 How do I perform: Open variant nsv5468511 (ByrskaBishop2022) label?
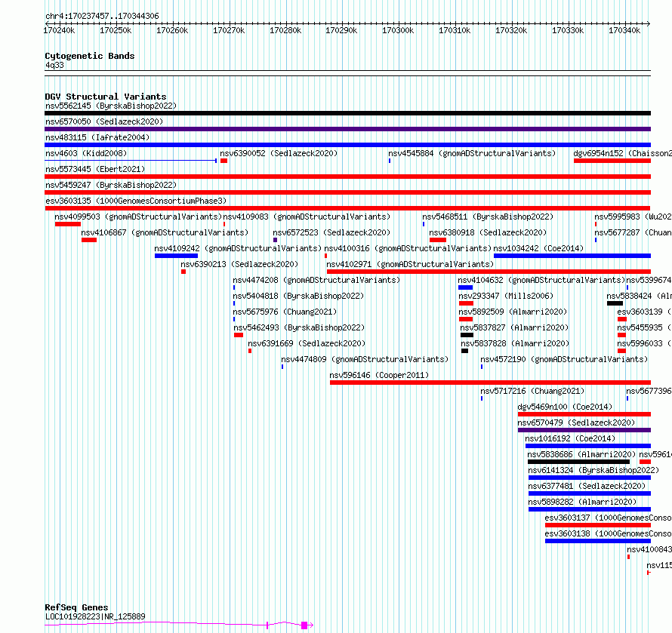[488, 217]
